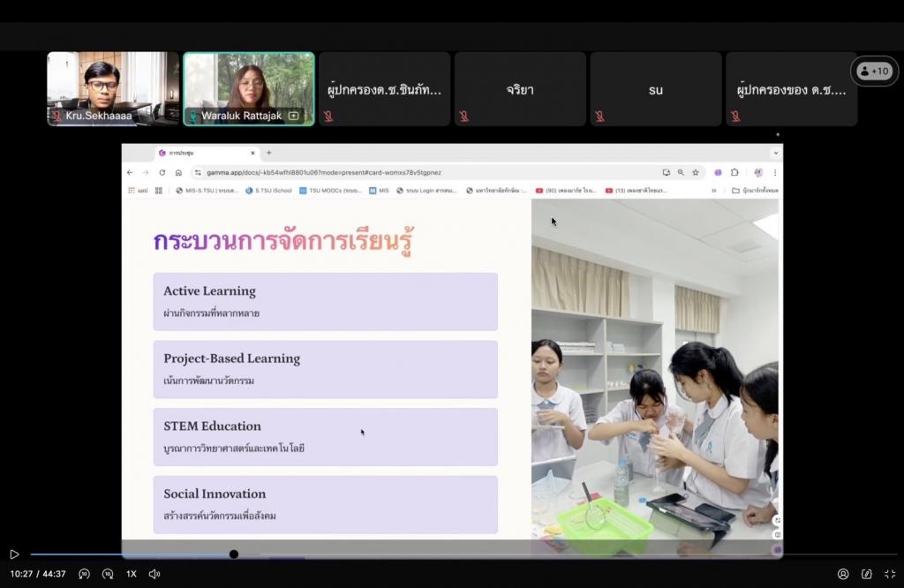The height and width of the screenshot is (588, 904).
Task: Open the purple extension icon
Action: tap(718, 172)
